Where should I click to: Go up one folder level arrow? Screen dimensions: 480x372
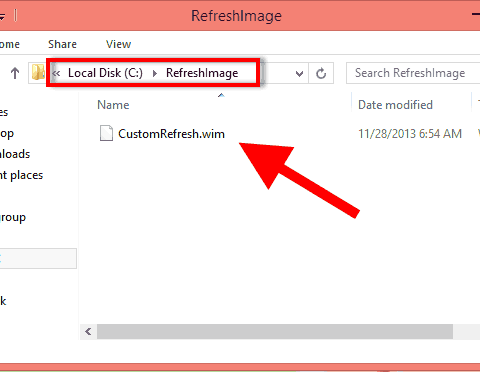coord(15,73)
